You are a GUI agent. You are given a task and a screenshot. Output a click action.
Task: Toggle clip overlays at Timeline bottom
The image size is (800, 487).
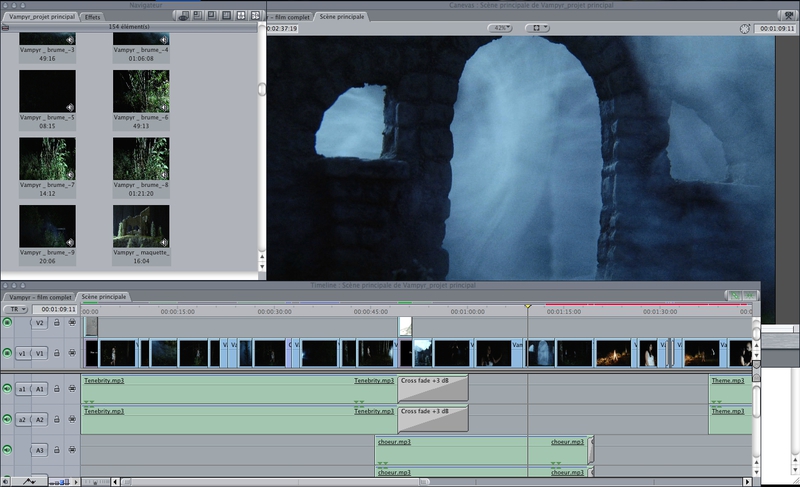29,481
